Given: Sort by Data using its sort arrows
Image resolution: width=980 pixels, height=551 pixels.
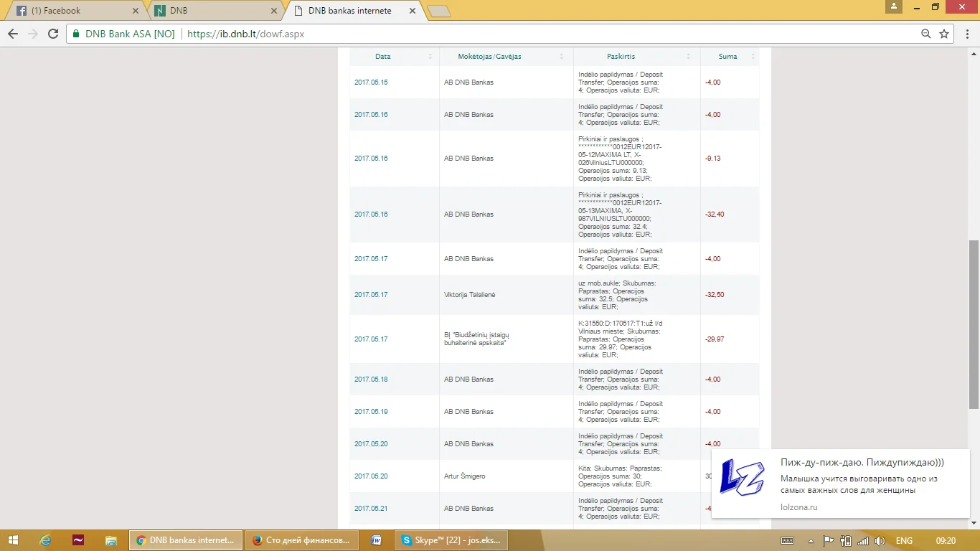Looking at the screenshot, I should tap(430, 57).
